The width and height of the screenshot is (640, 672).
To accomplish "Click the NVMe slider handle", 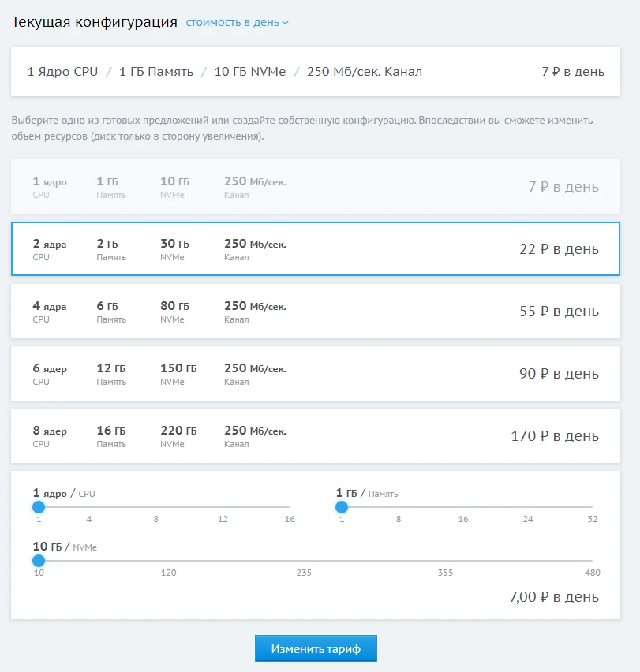I will click(x=38, y=561).
